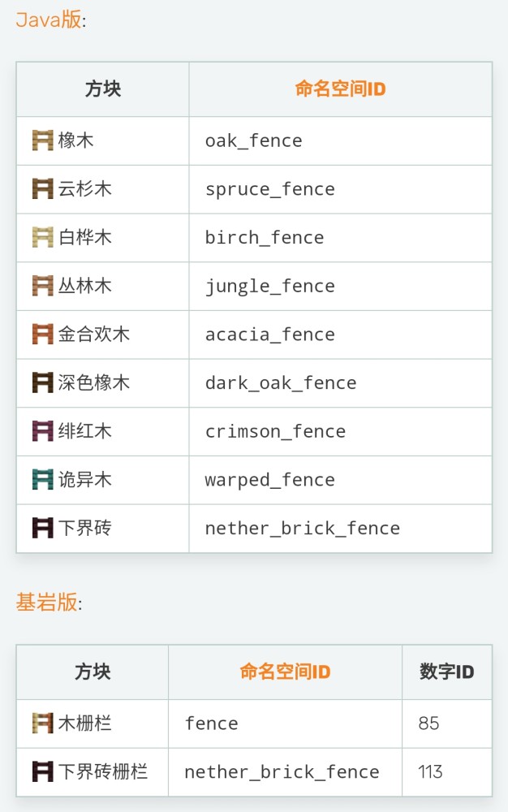
Task: Click the spruce fence icon beside 云杉木
Action: tap(42, 189)
